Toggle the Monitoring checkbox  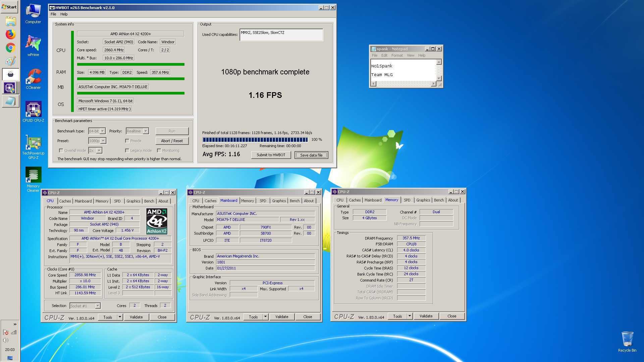[159, 150]
